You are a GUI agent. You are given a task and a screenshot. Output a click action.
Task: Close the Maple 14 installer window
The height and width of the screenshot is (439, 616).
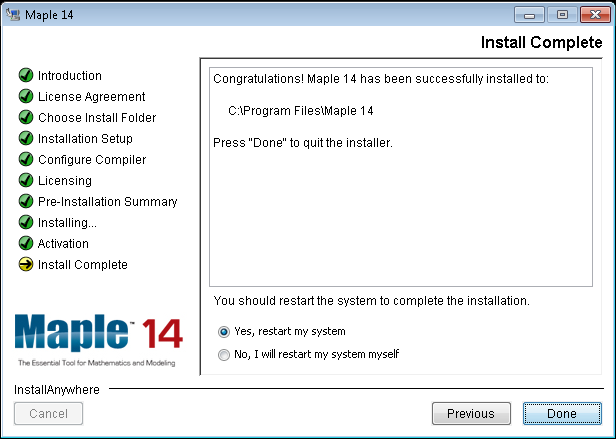coord(589,14)
